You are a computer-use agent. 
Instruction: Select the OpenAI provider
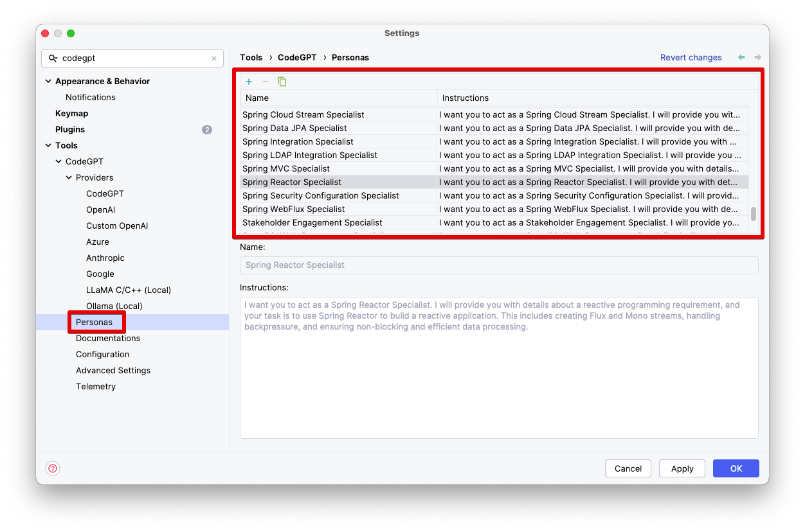pos(100,210)
